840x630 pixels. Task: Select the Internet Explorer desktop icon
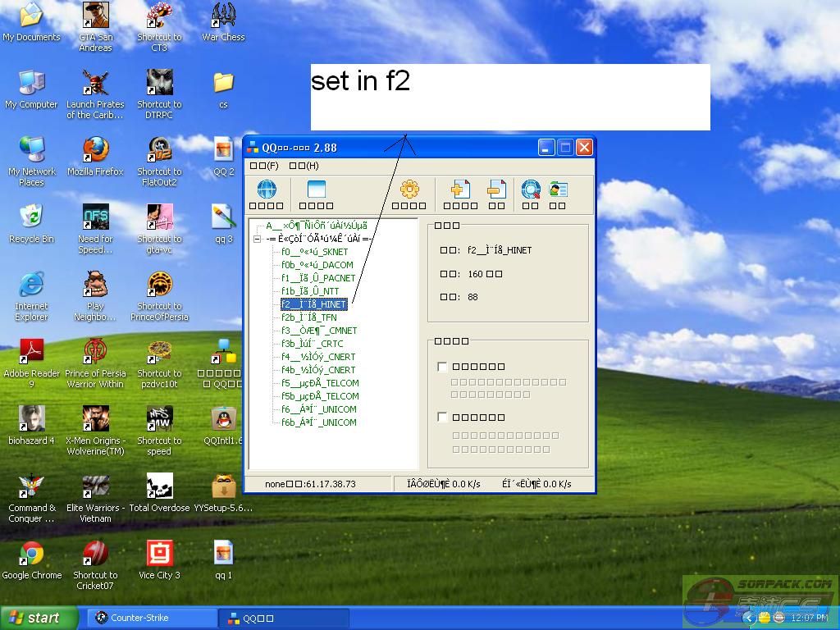pos(31,296)
